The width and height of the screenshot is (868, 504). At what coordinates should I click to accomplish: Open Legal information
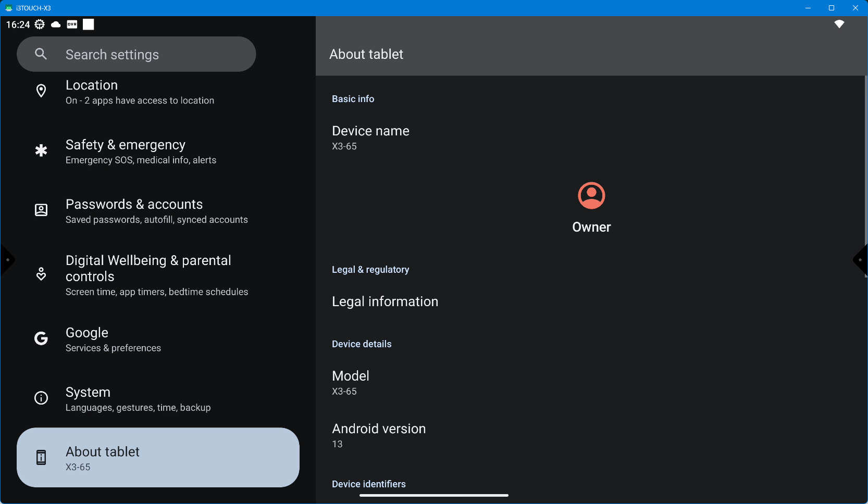pyautogui.click(x=385, y=302)
